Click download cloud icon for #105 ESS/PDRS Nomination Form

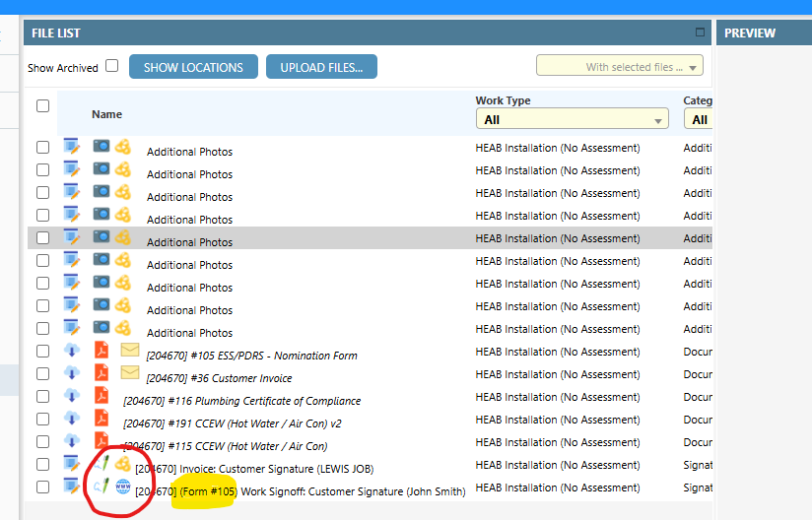(x=72, y=351)
